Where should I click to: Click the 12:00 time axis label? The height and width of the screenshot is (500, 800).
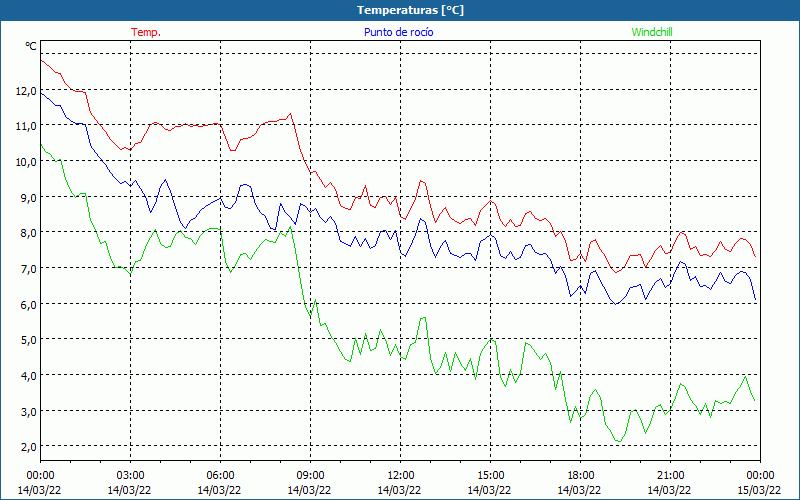point(401,476)
